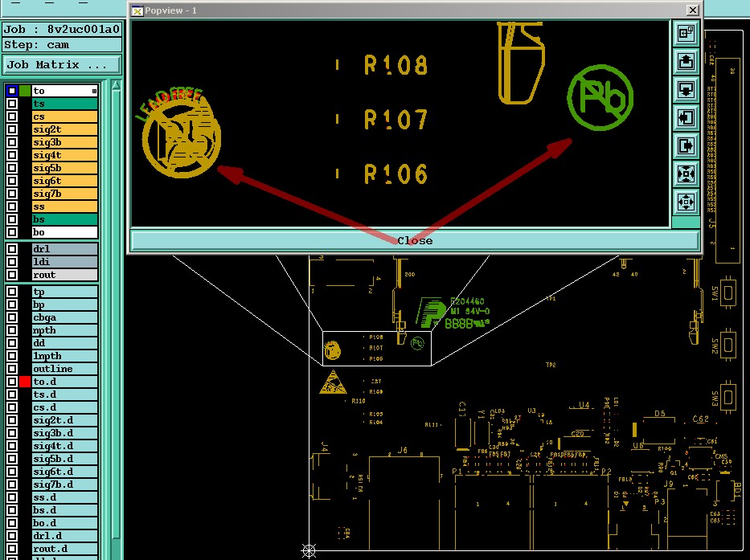This screenshot has height=560, width=750.
Task: Toggle the checkbox beside layer to
Action: 12,91
